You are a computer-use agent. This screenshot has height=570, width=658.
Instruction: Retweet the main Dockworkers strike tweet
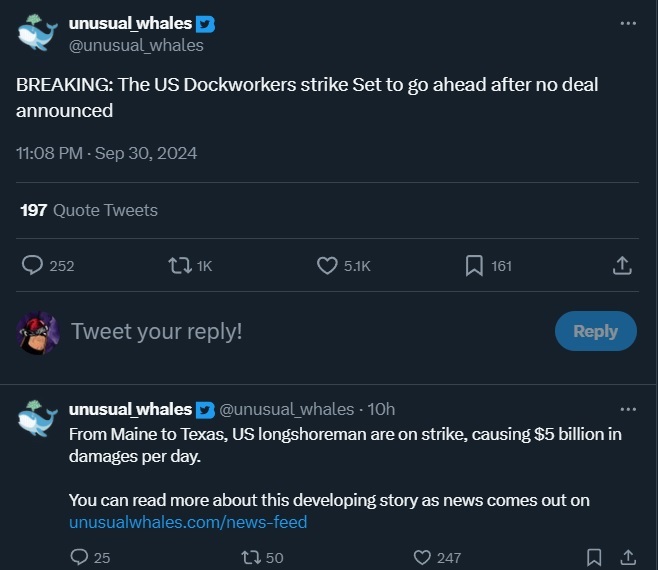(181, 265)
